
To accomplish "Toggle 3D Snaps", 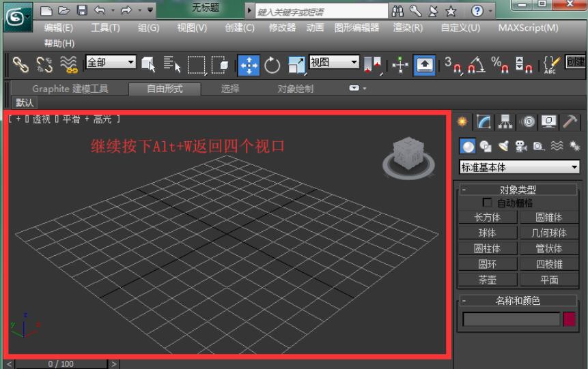I will pyautogui.click(x=453, y=65).
